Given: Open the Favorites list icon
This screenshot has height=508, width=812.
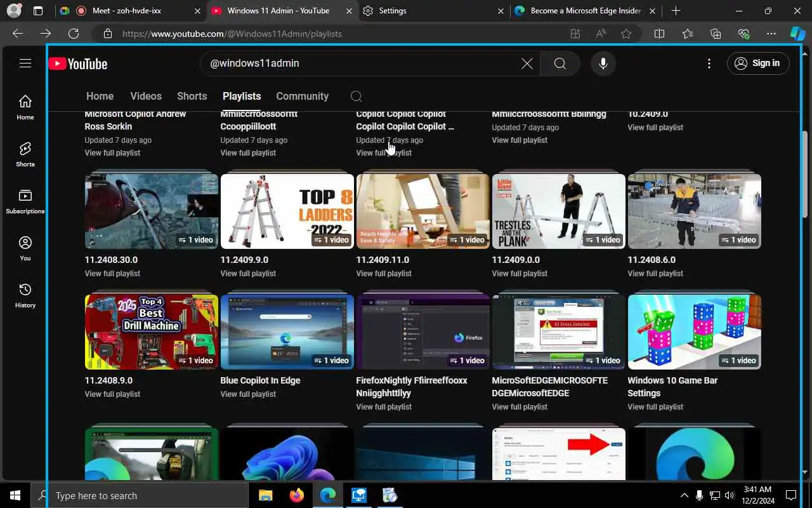Looking at the screenshot, I should (688, 34).
